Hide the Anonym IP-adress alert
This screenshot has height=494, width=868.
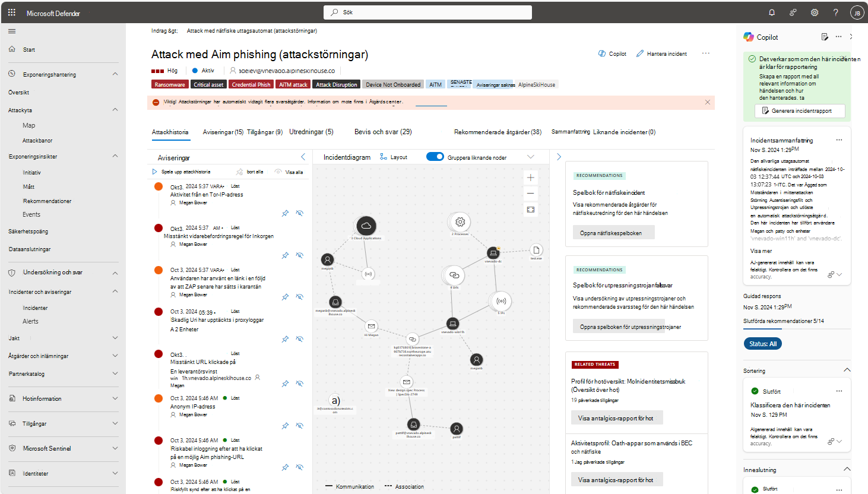pyautogui.click(x=300, y=426)
